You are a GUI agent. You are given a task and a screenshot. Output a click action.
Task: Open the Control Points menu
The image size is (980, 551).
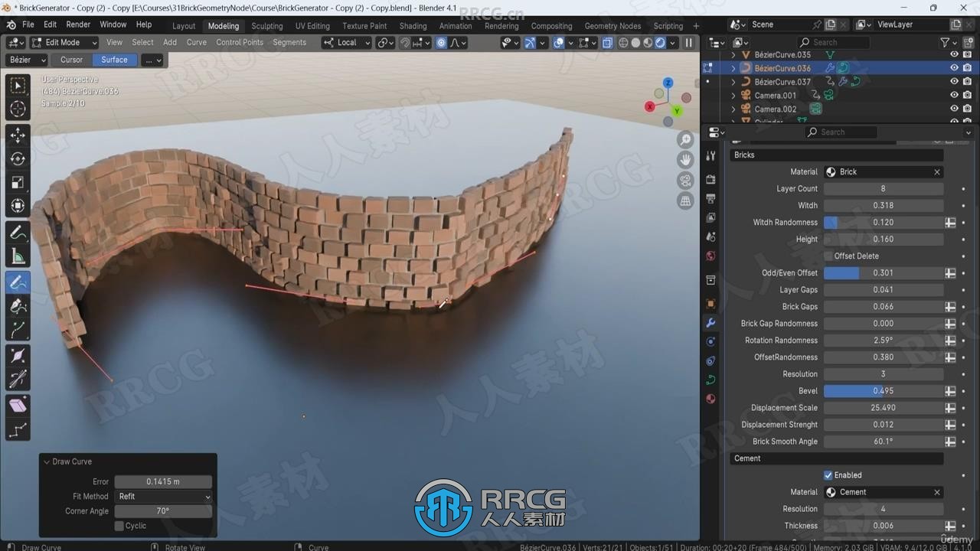(240, 43)
